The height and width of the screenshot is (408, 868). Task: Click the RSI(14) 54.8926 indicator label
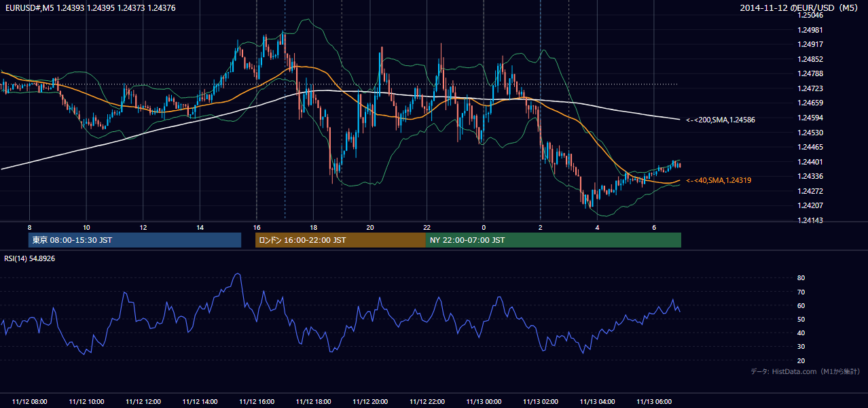(29, 258)
